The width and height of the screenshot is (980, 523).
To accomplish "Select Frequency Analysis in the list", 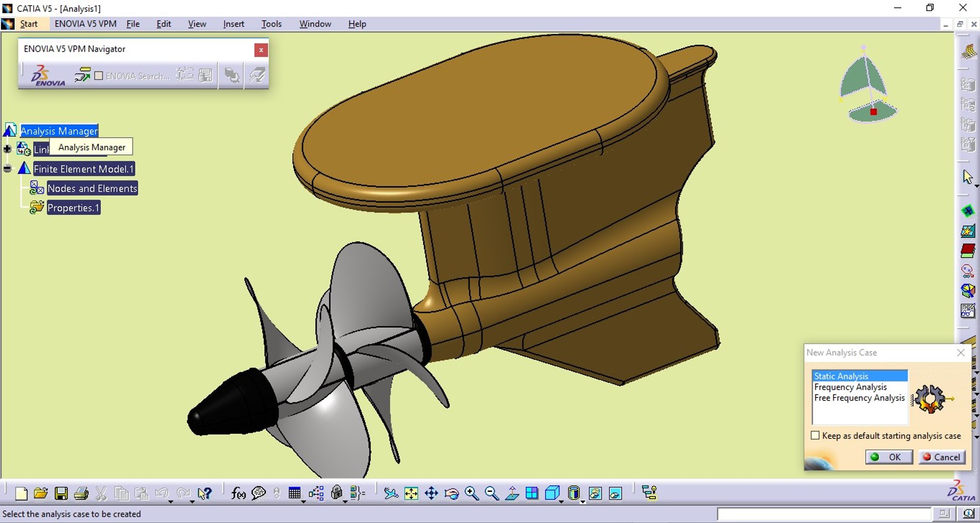I will click(860, 387).
